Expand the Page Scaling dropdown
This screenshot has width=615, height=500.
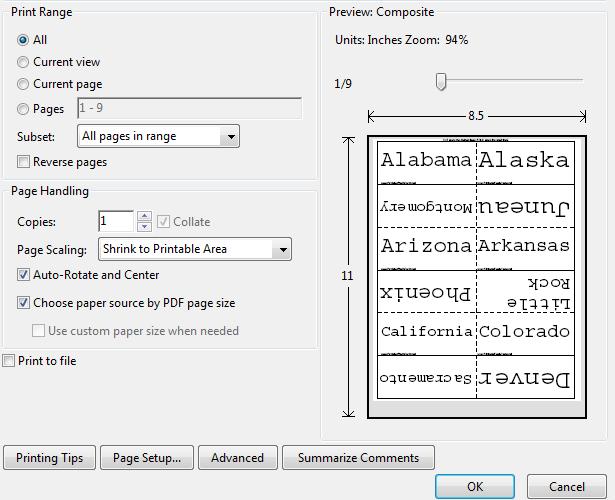pos(193,249)
